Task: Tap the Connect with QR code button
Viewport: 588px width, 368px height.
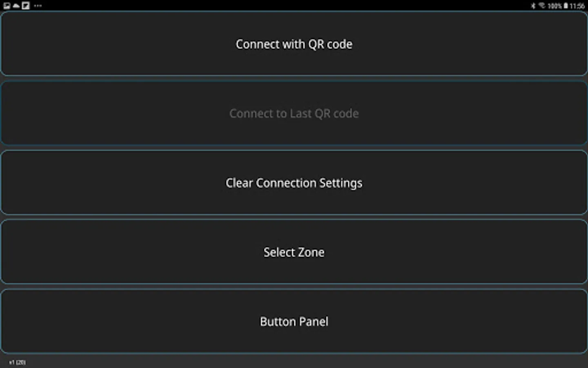Action: pyautogui.click(x=294, y=44)
